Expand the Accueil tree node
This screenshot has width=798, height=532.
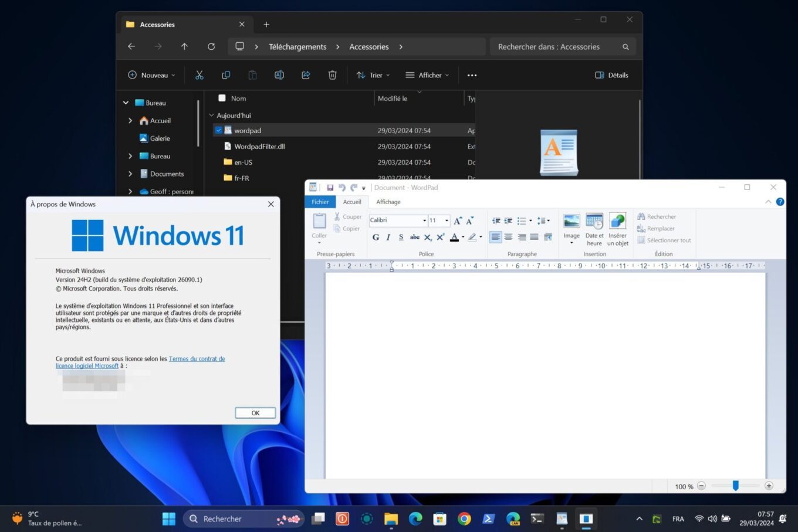point(130,120)
